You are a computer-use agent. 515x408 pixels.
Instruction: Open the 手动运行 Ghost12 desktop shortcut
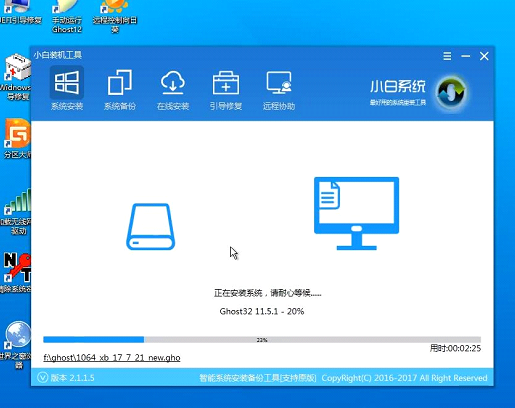(x=67, y=17)
